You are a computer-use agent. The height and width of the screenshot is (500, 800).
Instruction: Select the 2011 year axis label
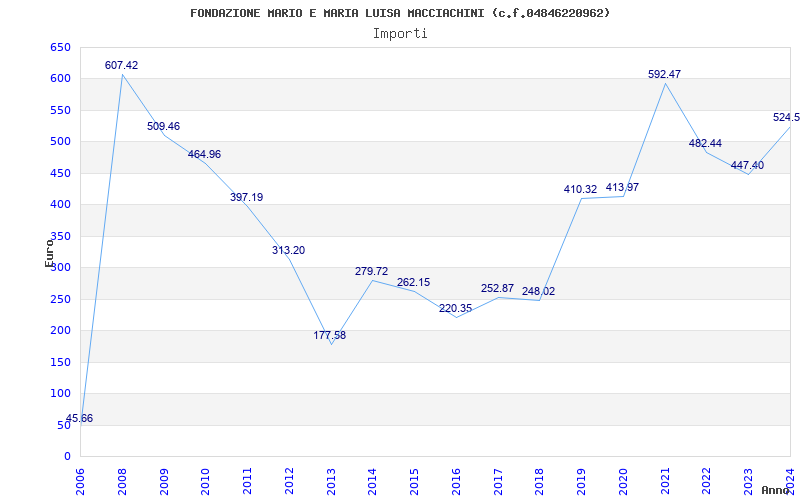pos(247,481)
